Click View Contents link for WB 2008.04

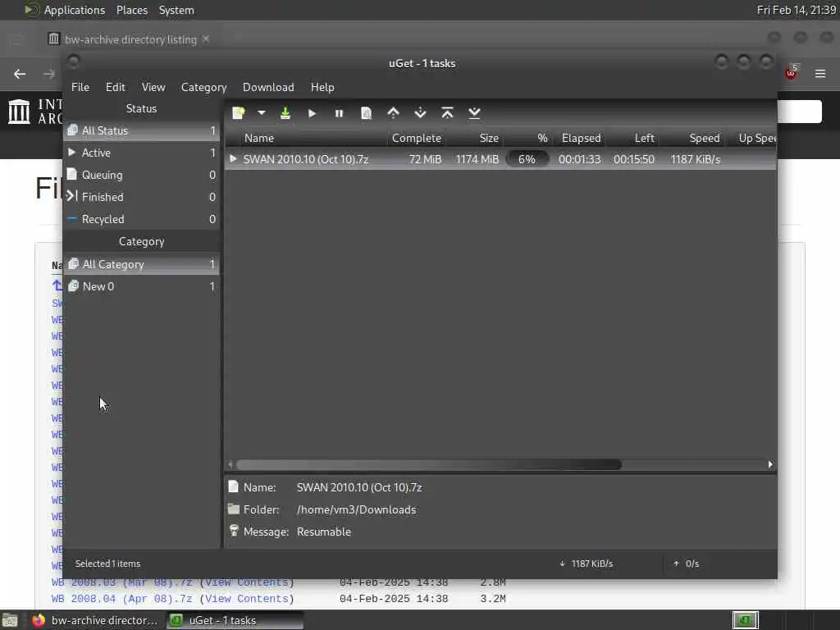(247, 599)
